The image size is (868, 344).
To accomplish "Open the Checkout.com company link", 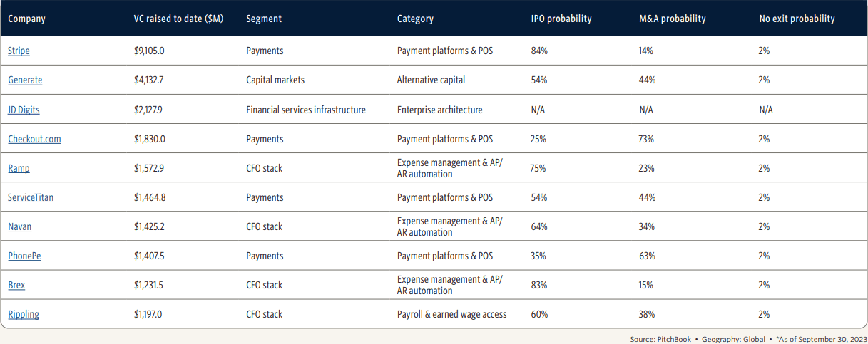I will click(34, 139).
